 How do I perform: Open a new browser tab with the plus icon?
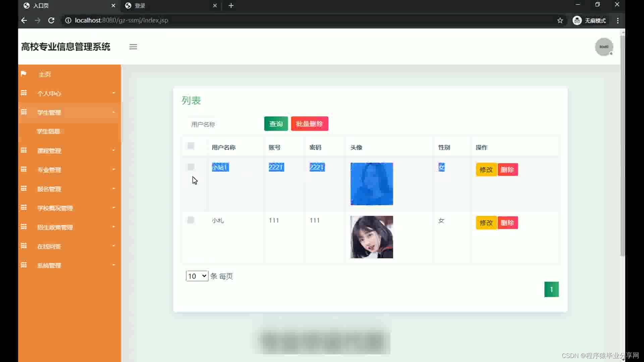(231, 6)
